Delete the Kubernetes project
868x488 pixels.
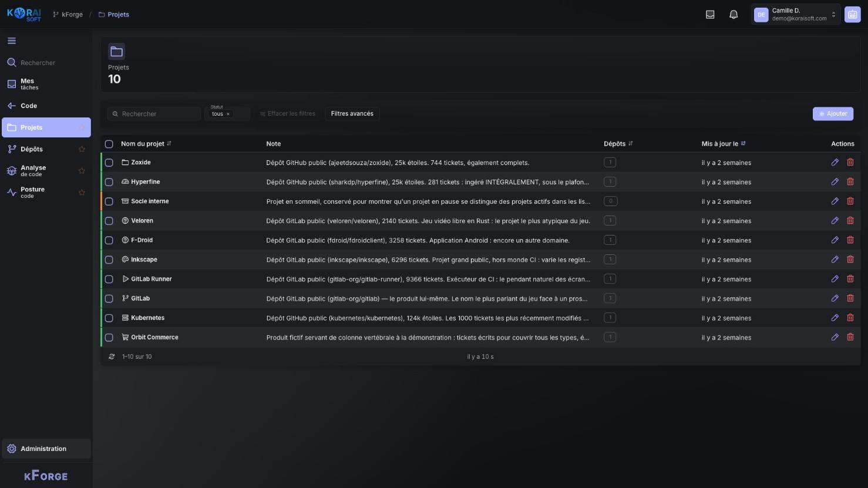(850, 318)
